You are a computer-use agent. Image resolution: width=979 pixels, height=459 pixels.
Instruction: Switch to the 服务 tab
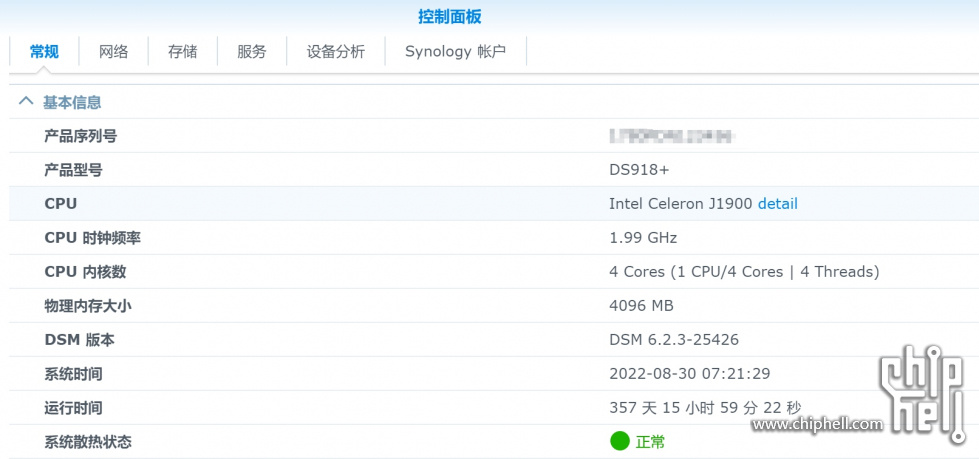[252, 51]
